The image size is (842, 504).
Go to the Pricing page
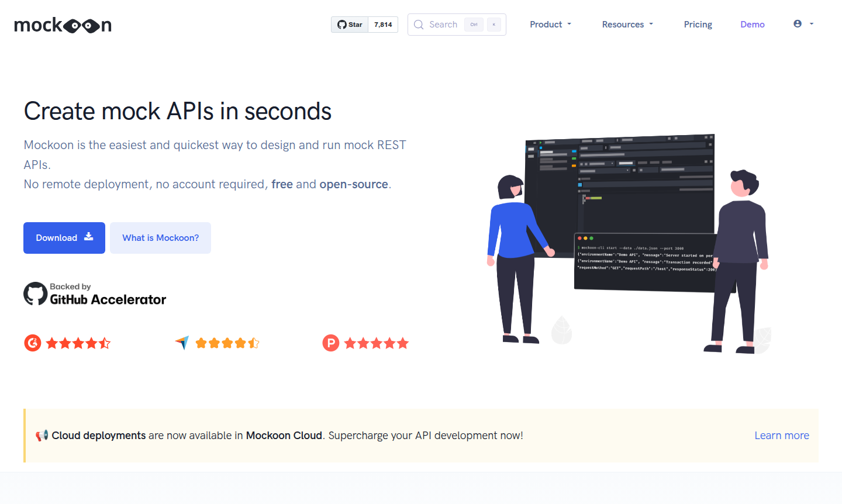pos(698,25)
